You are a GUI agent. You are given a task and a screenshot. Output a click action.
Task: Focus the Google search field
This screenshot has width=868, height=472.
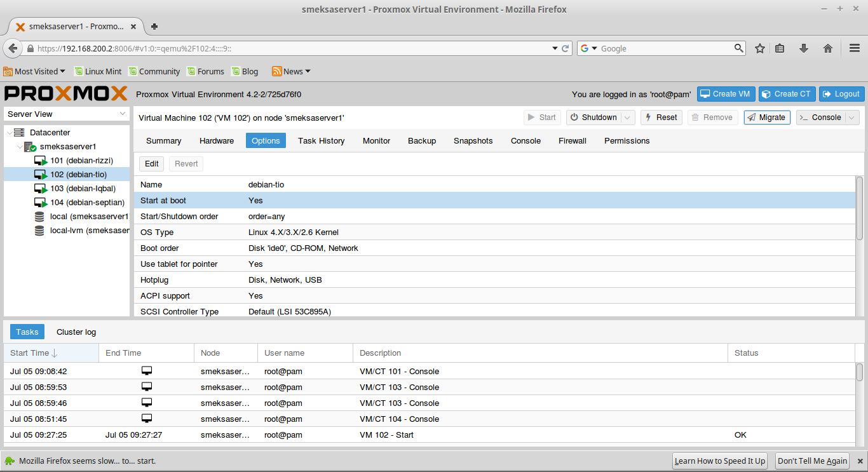pos(665,48)
